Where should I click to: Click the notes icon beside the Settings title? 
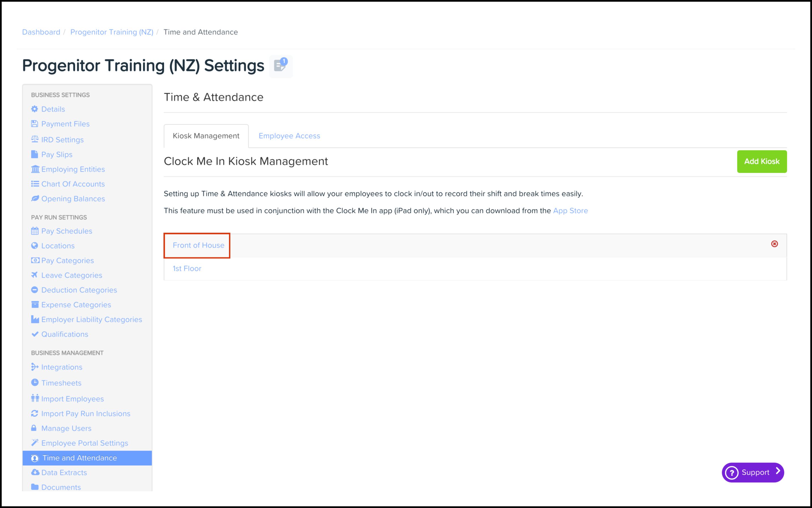[x=280, y=66]
